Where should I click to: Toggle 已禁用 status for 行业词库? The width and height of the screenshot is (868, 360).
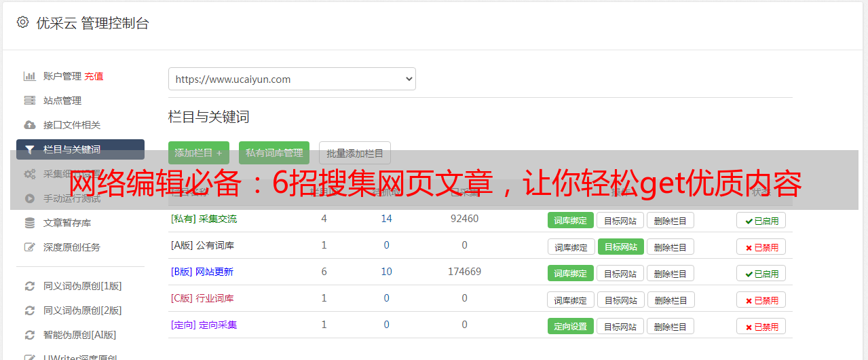[x=761, y=300]
